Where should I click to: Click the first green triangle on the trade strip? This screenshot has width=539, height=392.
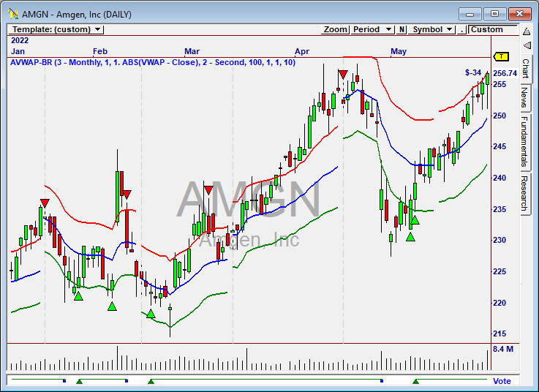[80, 381]
